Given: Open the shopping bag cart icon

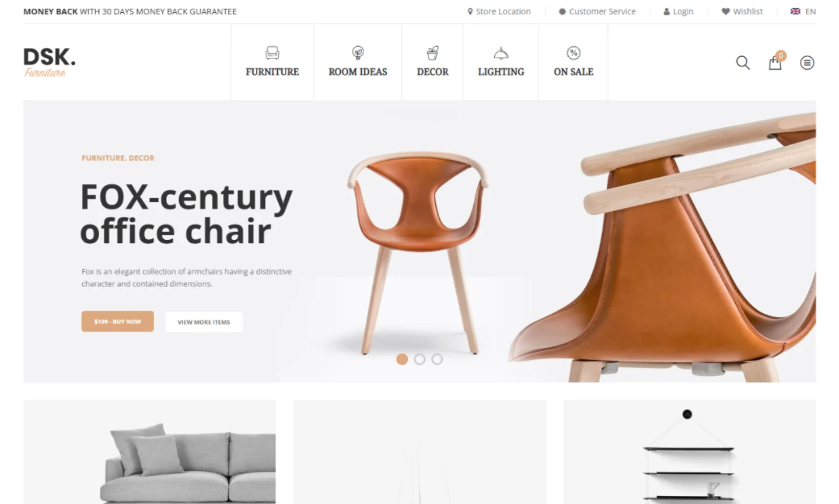Looking at the screenshot, I should [x=775, y=63].
